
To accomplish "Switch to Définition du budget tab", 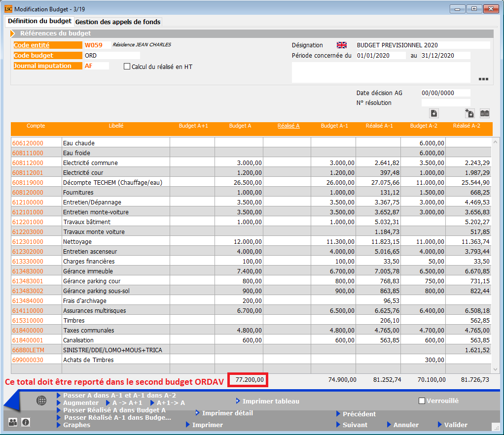I will (x=39, y=21).
